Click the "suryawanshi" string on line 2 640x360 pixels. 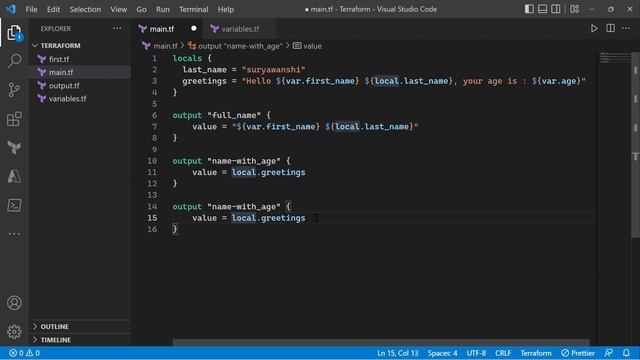tap(273, 69)
